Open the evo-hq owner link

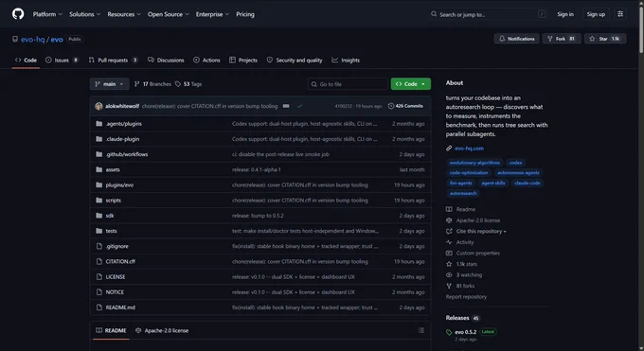(32, 40)
